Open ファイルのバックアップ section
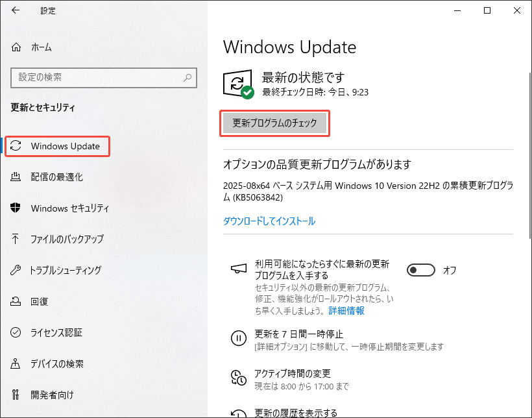The height and width of the screenshot is (418, 532). click(67, 239)
